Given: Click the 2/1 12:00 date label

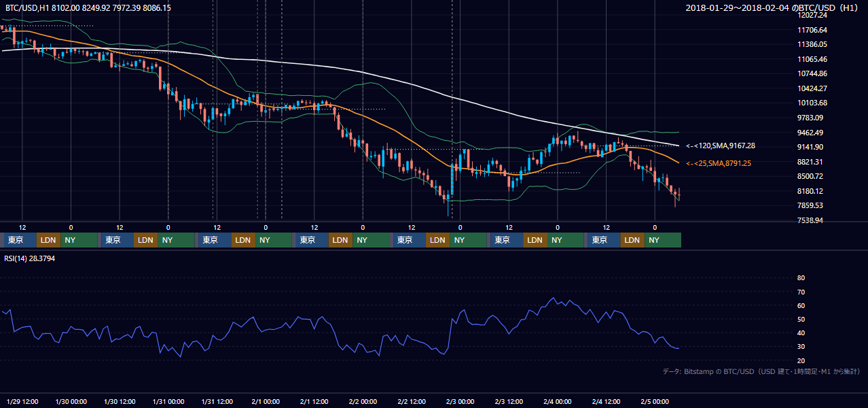Looking at the screenshot, I should [314, 401].
